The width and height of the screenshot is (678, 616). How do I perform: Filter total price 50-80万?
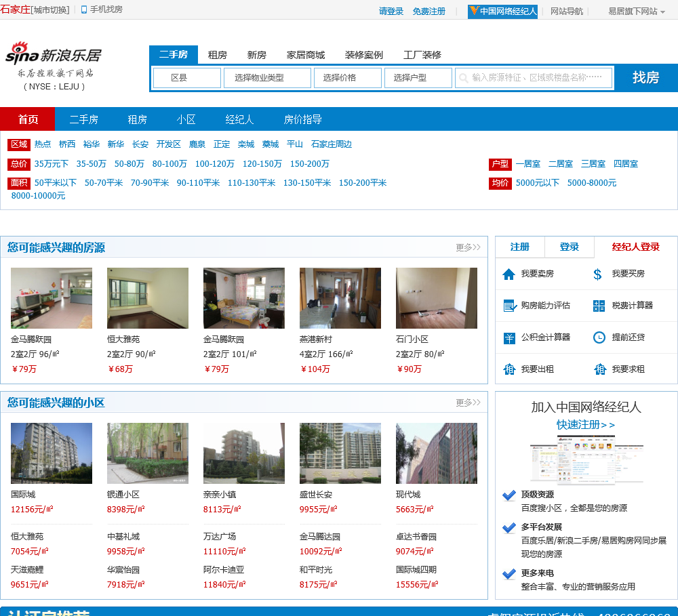click(x=129, y=164)
